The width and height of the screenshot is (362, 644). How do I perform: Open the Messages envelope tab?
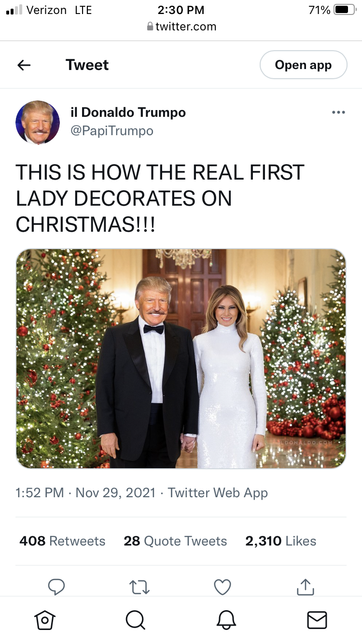pos(317,620)
